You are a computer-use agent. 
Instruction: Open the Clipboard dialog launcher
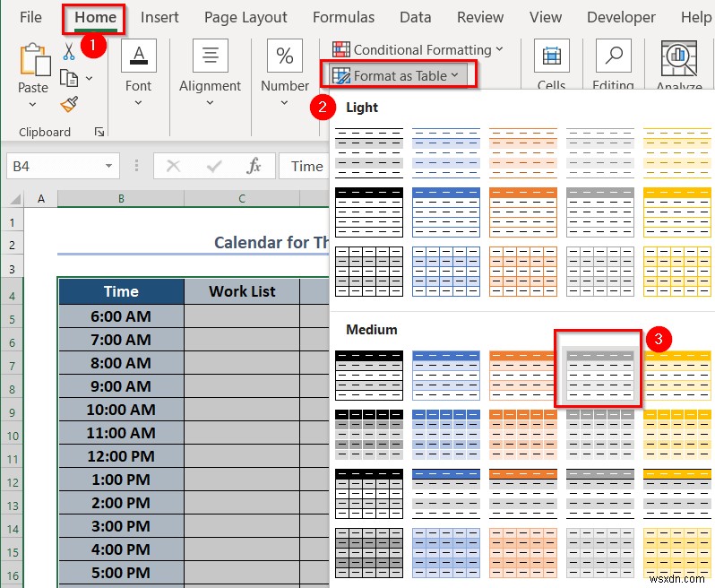99,133
